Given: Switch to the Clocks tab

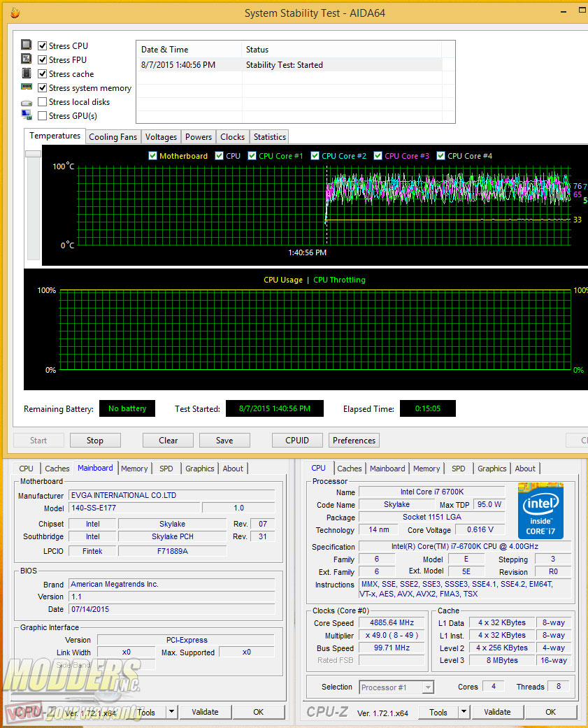Looking at the screenshot, I should pos(232,137).
